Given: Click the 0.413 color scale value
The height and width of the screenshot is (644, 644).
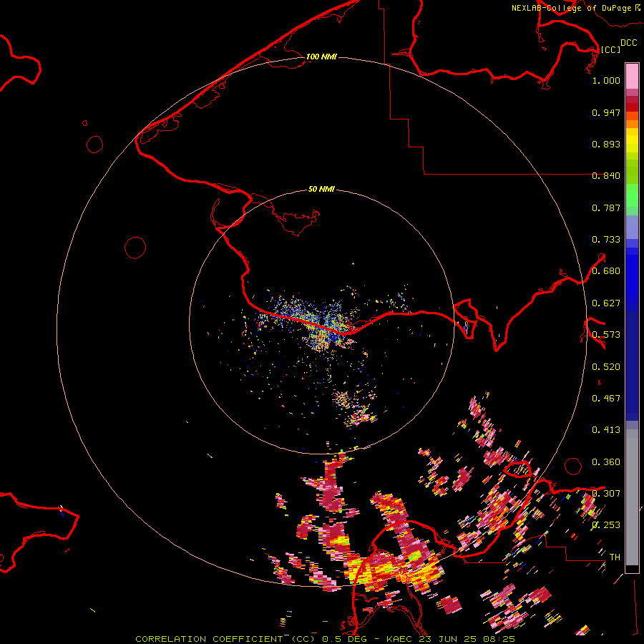Looking at the screenshot, I should (x=606, y=430).
